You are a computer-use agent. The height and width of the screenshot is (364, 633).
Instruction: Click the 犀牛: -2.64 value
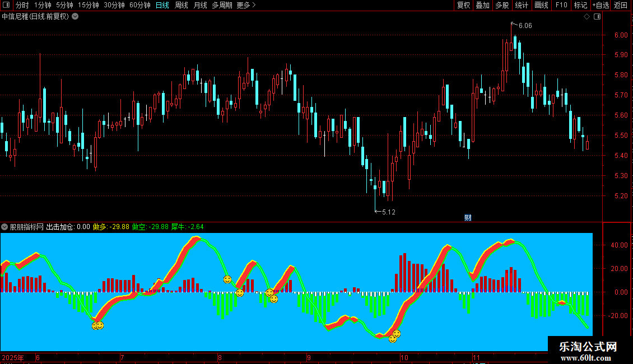click(x=187, y=227)
